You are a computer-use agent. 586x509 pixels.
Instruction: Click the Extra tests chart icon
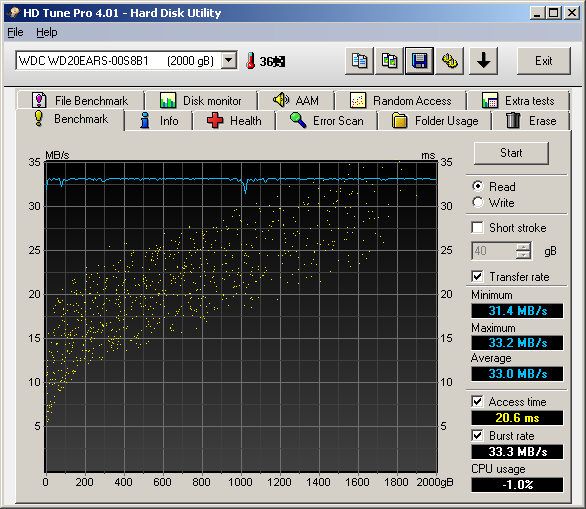click(490, 100)
